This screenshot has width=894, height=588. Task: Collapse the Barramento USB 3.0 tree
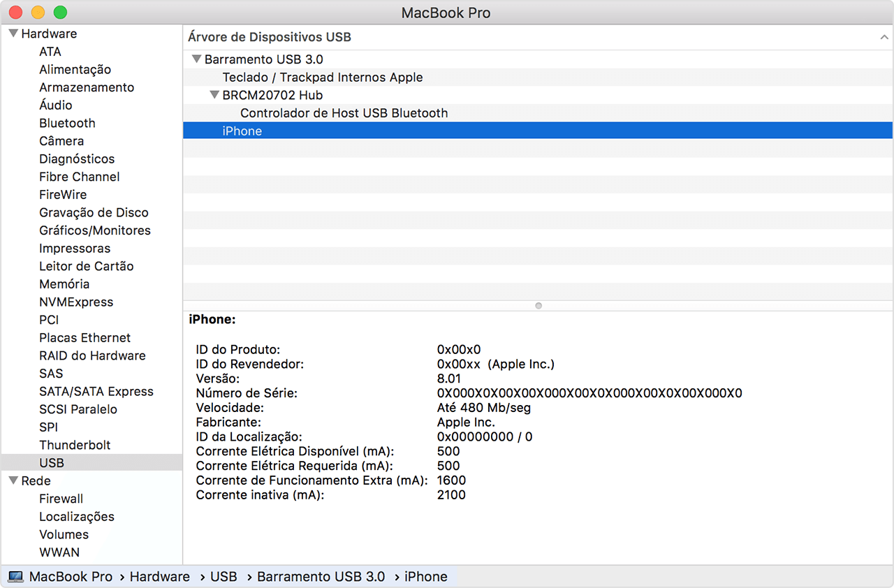pyautogui.click(x=196, y=59)
